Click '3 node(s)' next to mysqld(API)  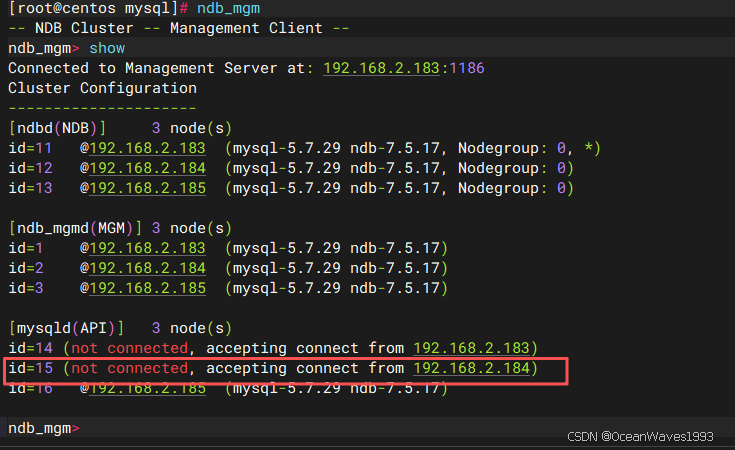pos(192,328)
